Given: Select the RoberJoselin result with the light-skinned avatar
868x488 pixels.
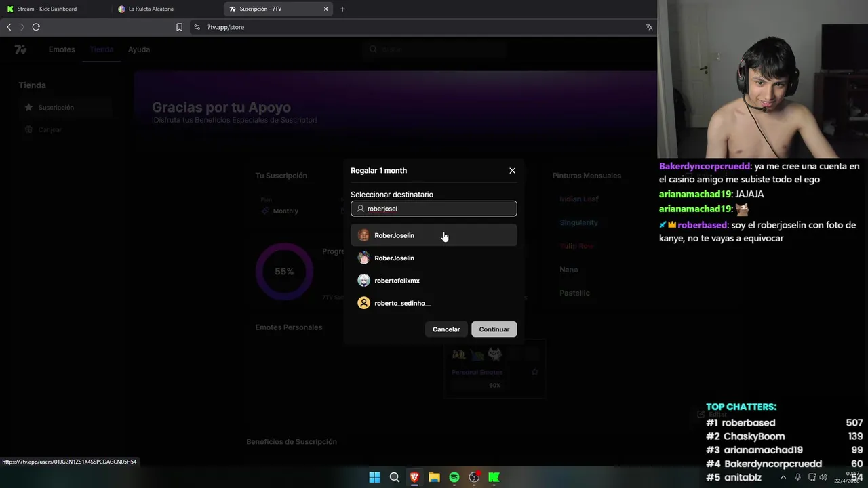Looking at the screenshot, I should (x=434, y=258).
